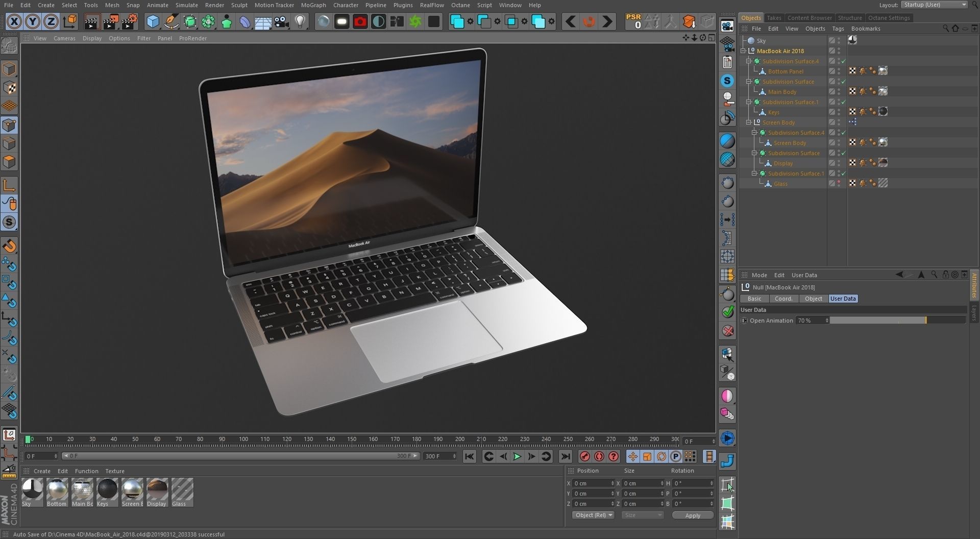Image resolution: width=980 pixels, height=539 pixels.
Task: Click the red X sidebar icon
Action: (x=727, y=331)
